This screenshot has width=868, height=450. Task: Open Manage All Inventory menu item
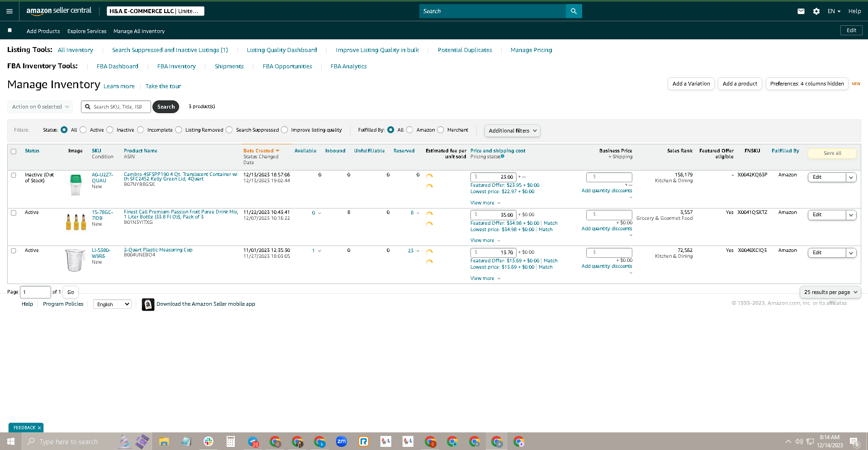pyautogui.click(x=139, y=31)
